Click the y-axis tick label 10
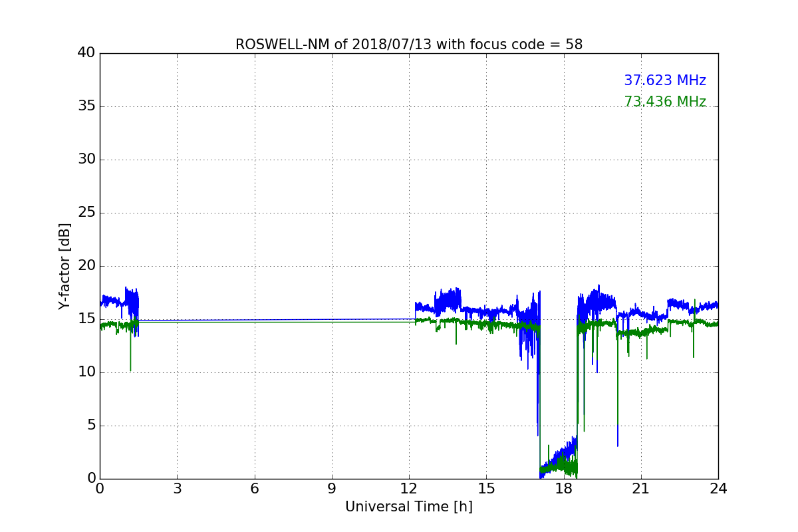This screenshot has height=532, width=798. tap(86, 372)
